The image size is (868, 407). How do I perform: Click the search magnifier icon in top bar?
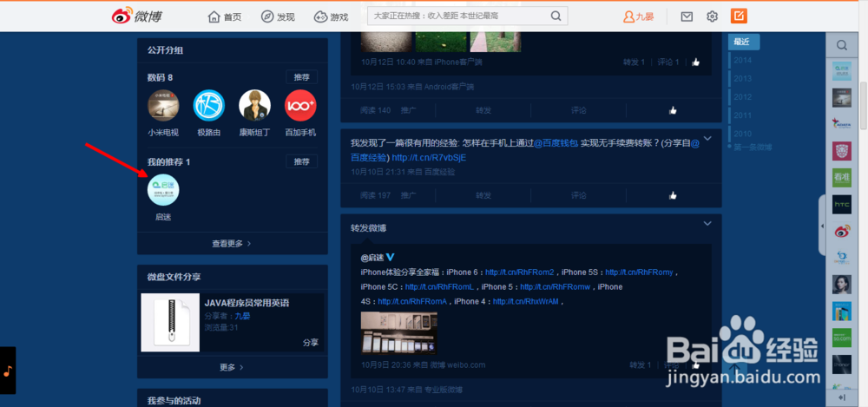556,16
